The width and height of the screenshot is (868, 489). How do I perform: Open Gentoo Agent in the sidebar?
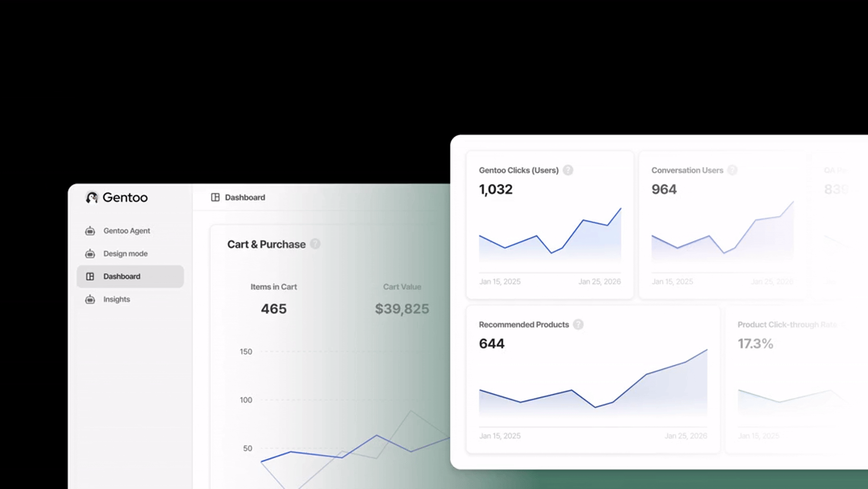click(x=130, y=231)
